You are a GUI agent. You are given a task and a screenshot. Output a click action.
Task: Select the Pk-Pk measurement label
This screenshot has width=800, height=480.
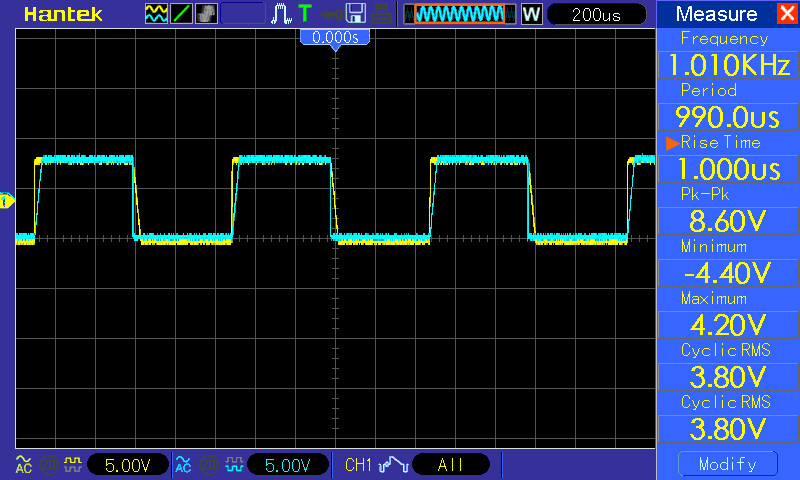pyautogui.click(x=705, y=194)
